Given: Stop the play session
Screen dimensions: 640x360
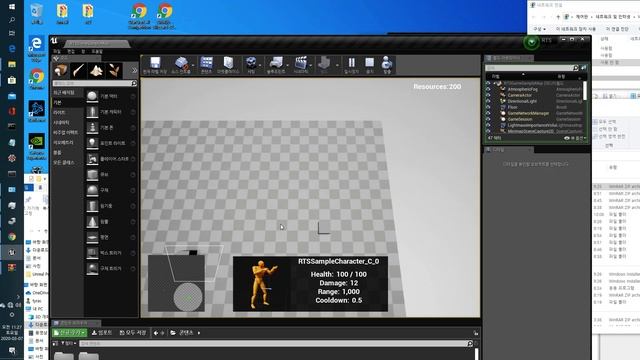Looking at the screenshot, I should [369, 65].
